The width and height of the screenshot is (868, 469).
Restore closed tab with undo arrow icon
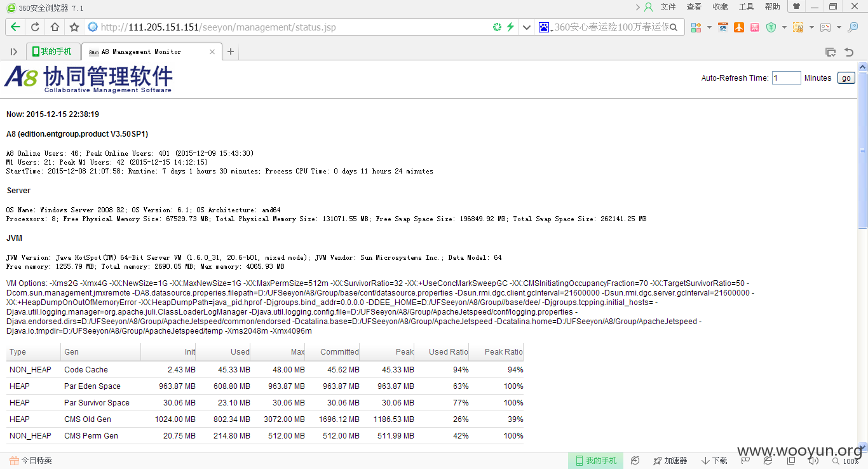click(848, 52)
